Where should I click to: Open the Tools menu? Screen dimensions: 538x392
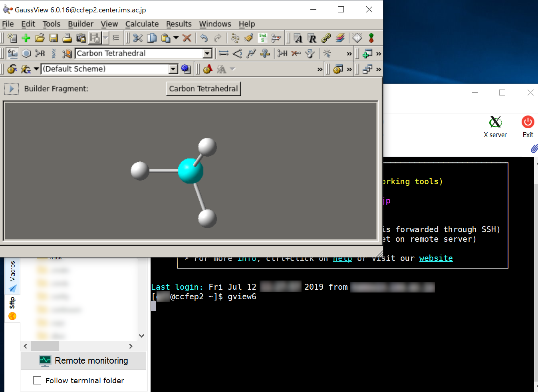point(52,24)
